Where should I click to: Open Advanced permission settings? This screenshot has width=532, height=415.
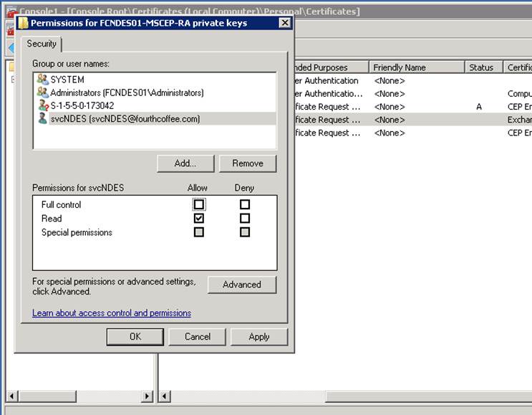[x=241, y=285]
